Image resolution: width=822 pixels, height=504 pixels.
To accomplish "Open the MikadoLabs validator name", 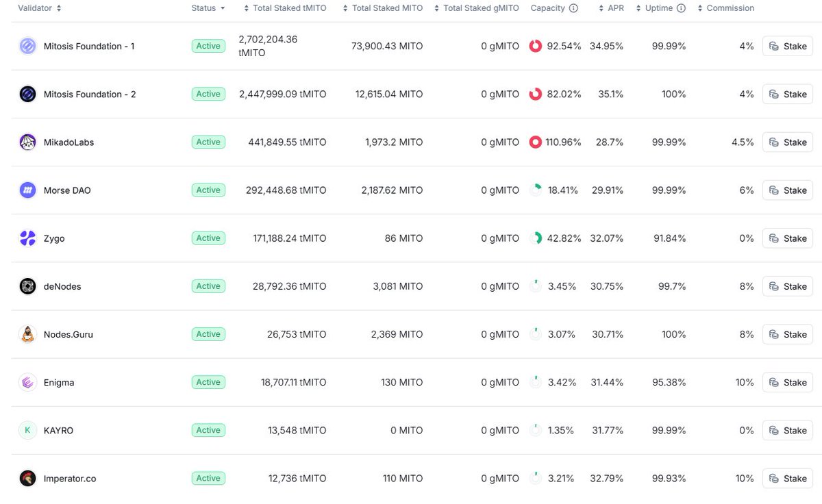I will coord(68,142).
